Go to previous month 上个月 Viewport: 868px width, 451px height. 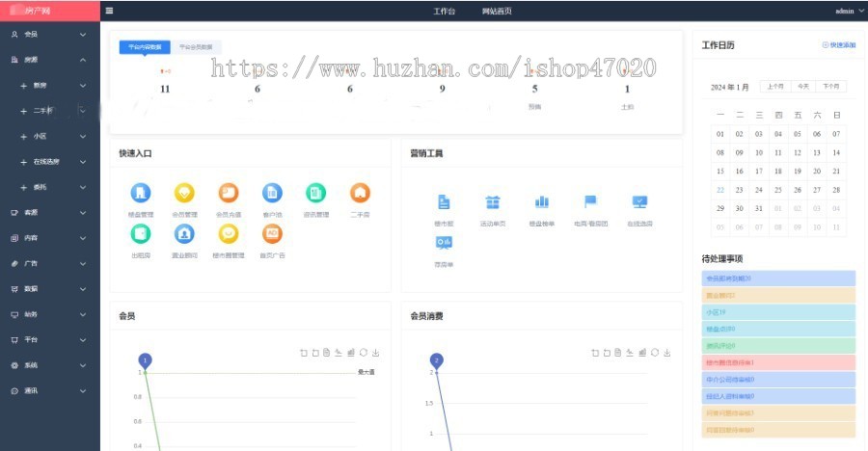click(x=775, y=87)
